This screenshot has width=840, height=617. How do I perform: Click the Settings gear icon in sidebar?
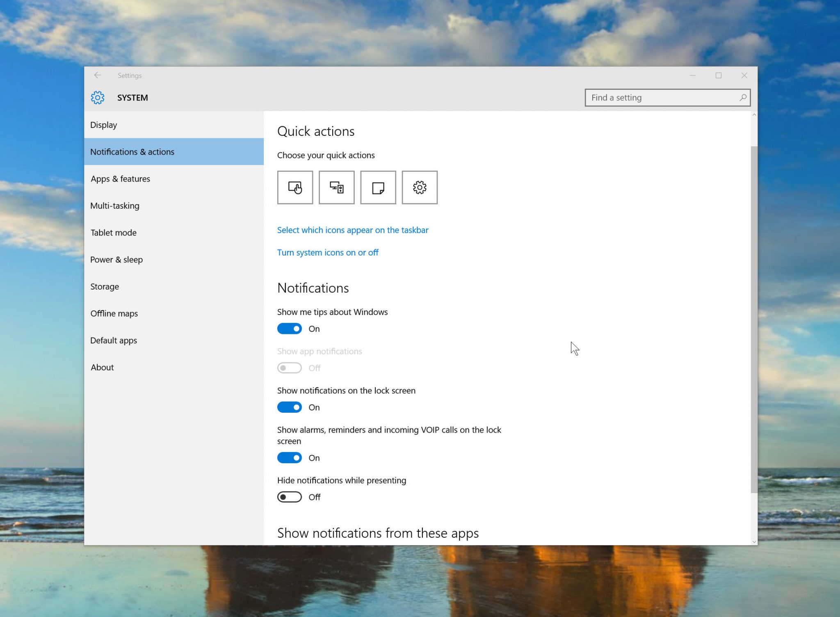click(97, 98)
